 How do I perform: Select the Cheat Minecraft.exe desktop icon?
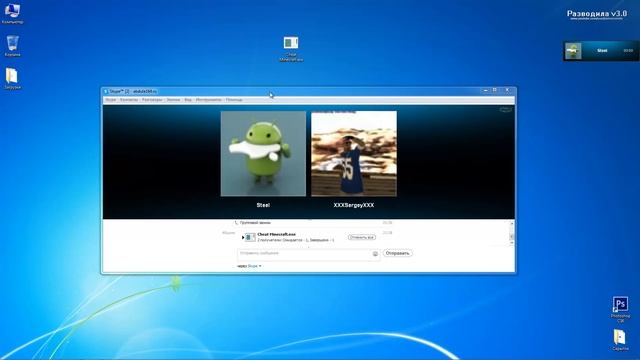(291, 49)
